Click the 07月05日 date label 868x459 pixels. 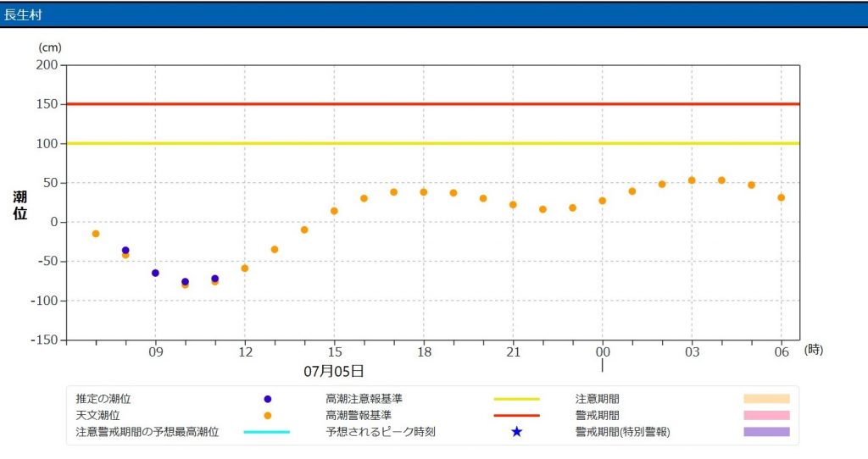pyautogui.click(x=334, y=371)
